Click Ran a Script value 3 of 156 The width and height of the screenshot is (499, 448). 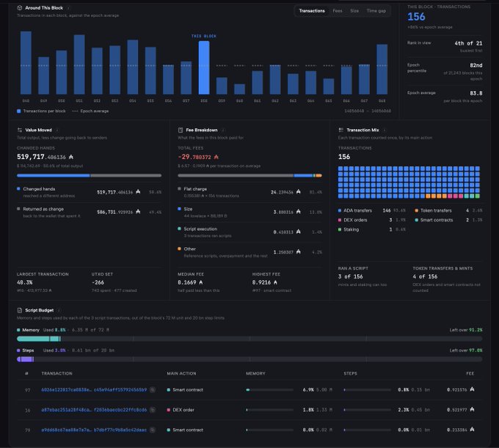point(350,276)
